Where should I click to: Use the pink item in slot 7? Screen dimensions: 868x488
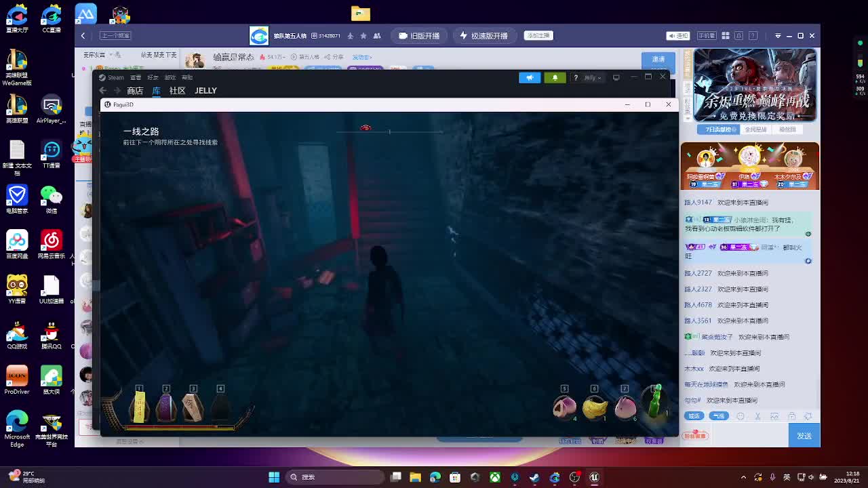[625, 407]
